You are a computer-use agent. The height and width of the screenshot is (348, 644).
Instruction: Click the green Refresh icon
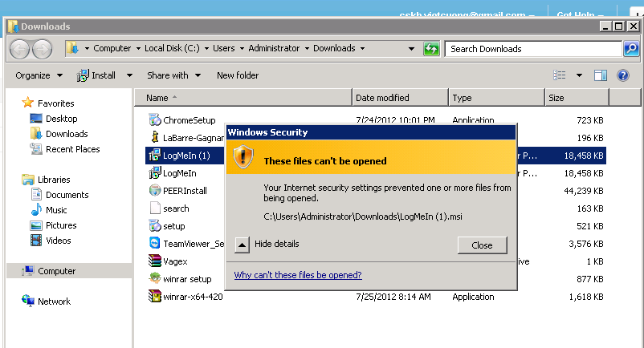(x=431, y=49)
